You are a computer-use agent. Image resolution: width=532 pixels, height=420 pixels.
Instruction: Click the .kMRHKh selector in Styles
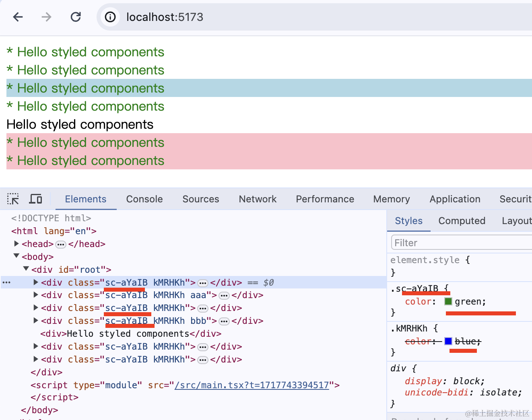(409, 328)
